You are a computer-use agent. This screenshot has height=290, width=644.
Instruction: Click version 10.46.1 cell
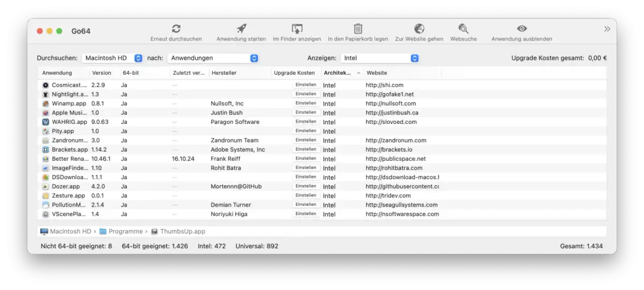tap(101, 159)
